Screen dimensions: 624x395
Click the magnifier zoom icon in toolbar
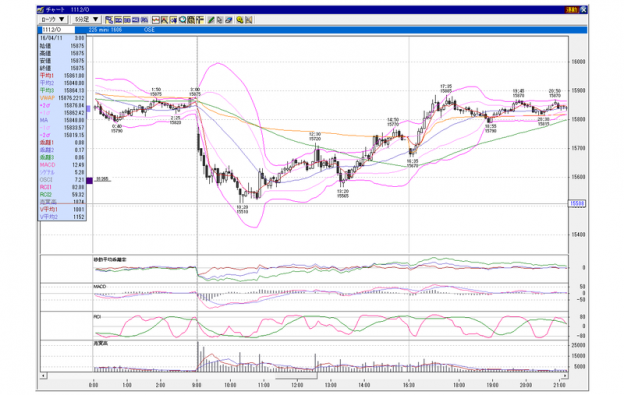click(182, 19)
